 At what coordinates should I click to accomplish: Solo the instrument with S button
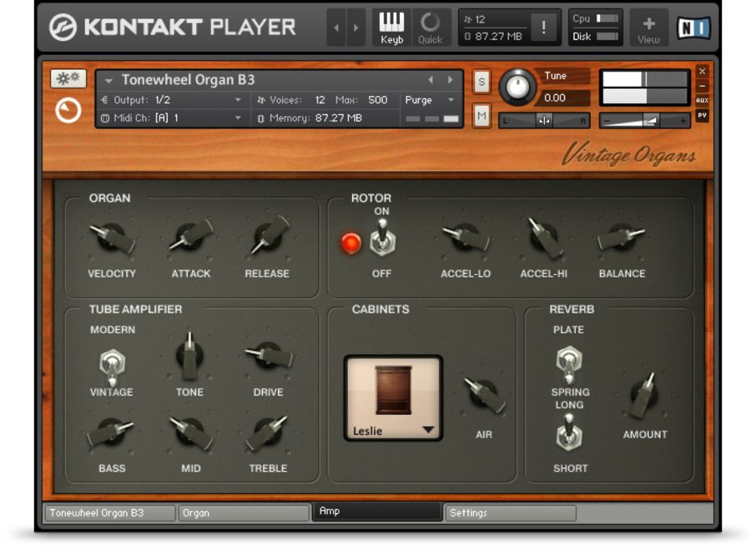click(x=481, y=82)
